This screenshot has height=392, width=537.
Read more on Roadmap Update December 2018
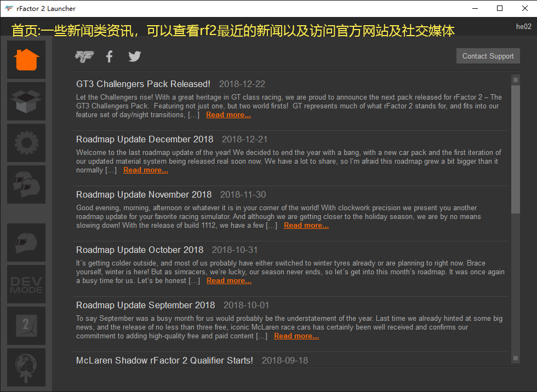pyautogui.click(x=146, y=170)
